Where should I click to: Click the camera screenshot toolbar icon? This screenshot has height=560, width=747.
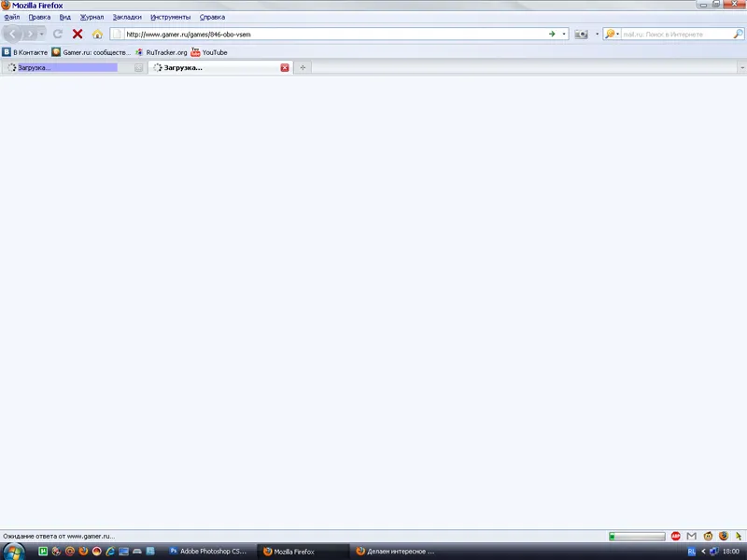(x=581, y=34)
